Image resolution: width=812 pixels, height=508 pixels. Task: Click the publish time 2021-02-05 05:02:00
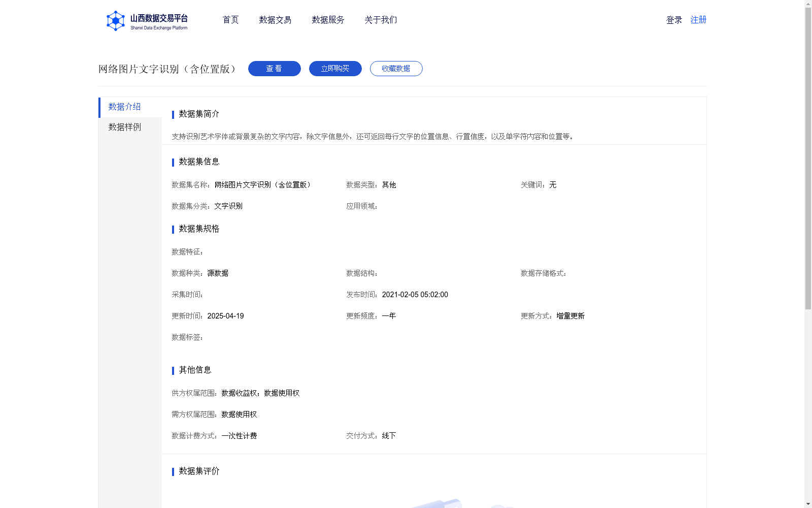pyautogui.click(x=415, y=295)
